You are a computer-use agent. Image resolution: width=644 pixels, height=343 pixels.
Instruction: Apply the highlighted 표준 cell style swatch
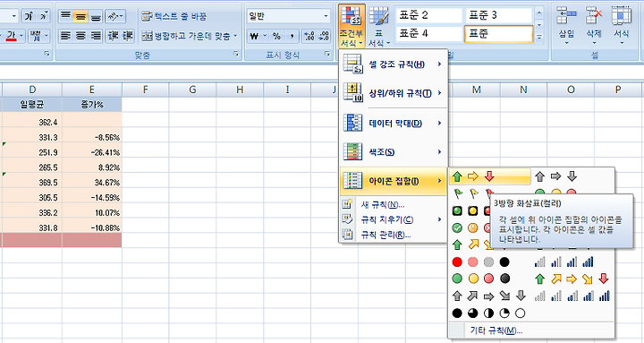498,34
